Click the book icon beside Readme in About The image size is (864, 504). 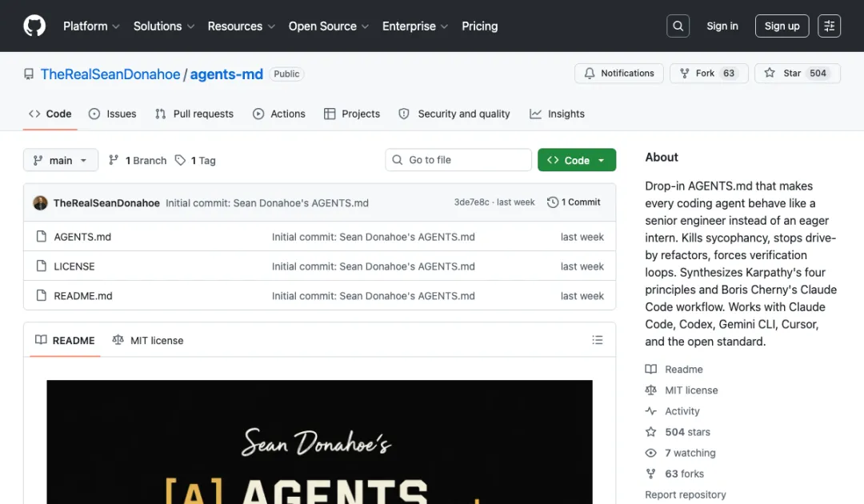650,369
